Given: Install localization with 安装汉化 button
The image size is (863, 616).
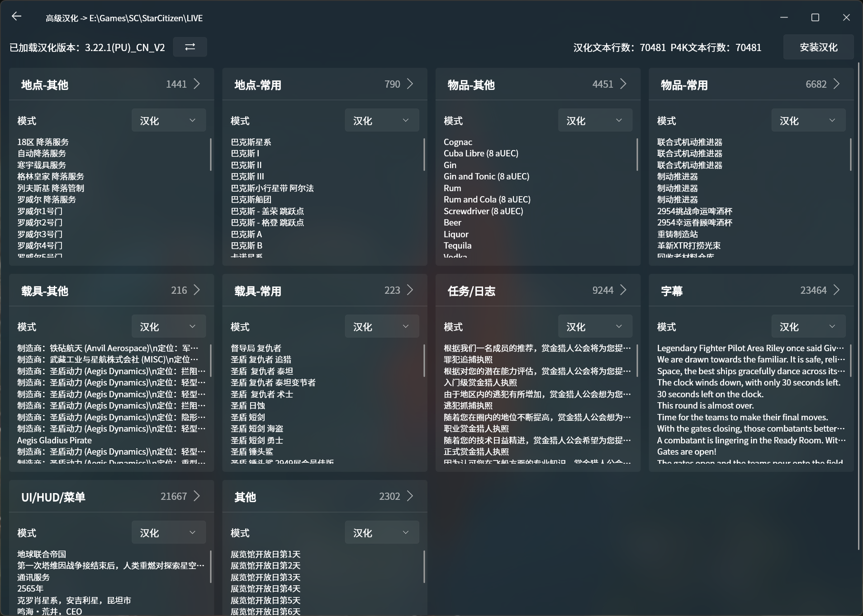Looking at the screenshot, I should coord(818,47).
